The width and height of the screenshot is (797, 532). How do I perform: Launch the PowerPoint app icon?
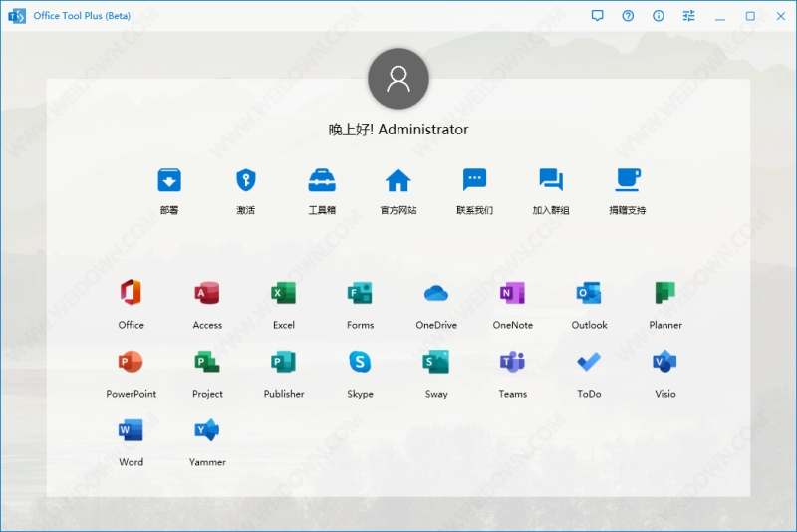(x=131, y=362)
